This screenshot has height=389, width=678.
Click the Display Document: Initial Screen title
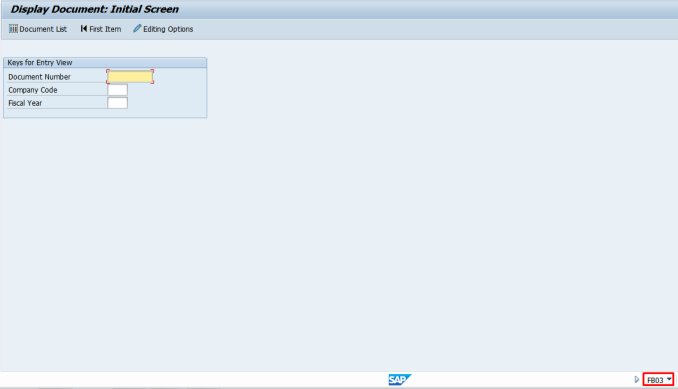coord(95,9)
